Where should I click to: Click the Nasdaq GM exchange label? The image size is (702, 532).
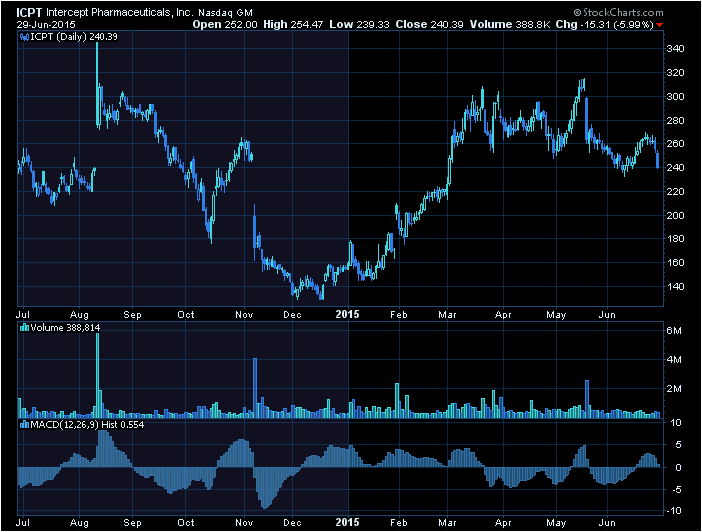tap(225, 13)
